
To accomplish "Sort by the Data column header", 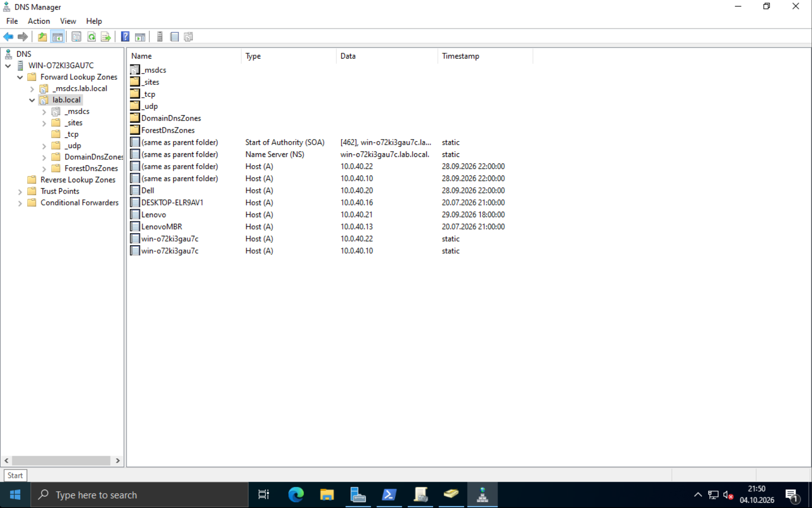I will pyautogui.click(x=387, y=56).
